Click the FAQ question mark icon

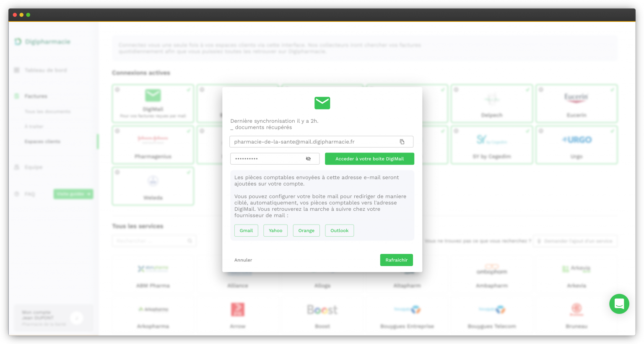18,194
